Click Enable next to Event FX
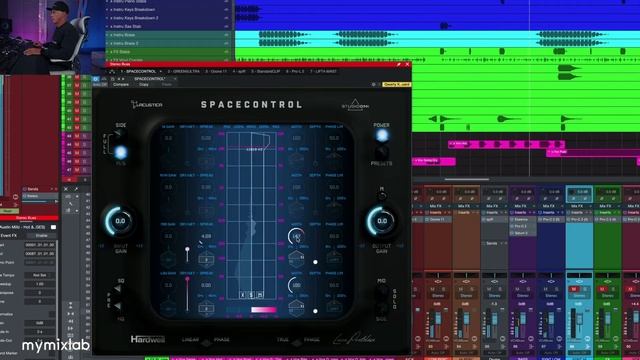 click(41, 236)
